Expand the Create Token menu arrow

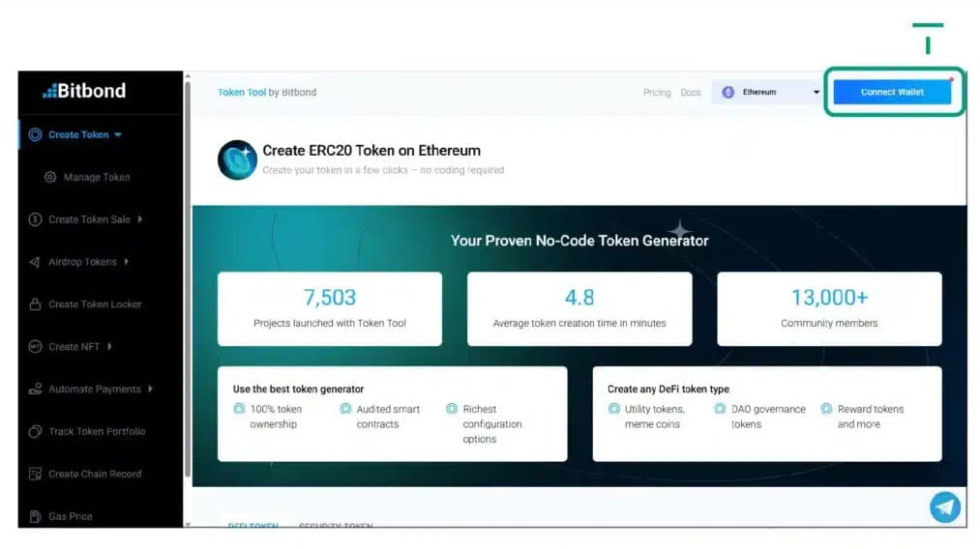(x=118, y=135)
